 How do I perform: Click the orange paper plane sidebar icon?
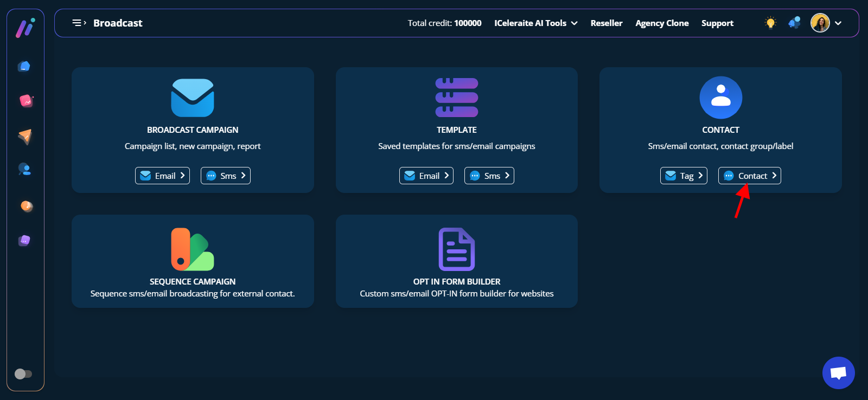[x=25, y=136]
